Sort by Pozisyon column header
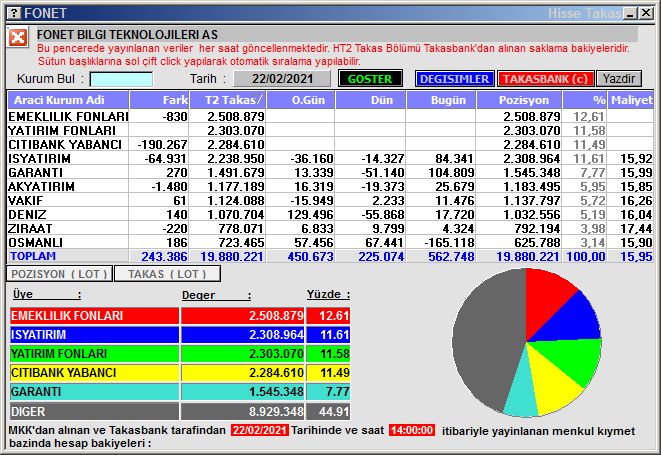Image resolution: width=661 pixels, height=455 pixels. (x=519, y=100)
